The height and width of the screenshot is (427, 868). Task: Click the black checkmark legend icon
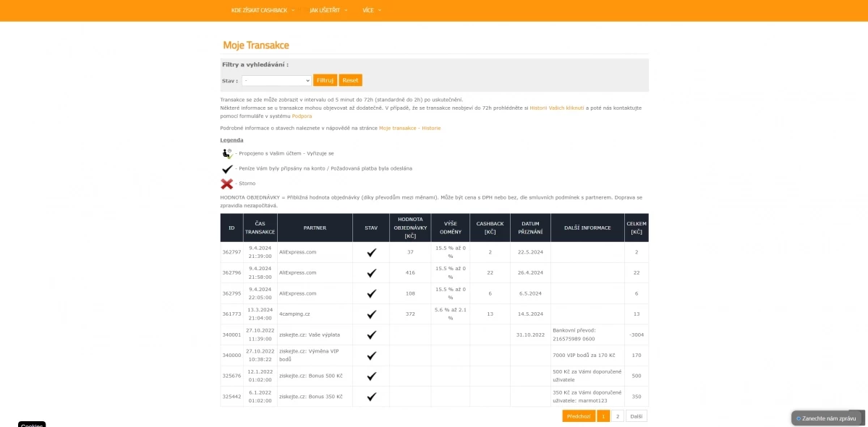coord(227,168)
